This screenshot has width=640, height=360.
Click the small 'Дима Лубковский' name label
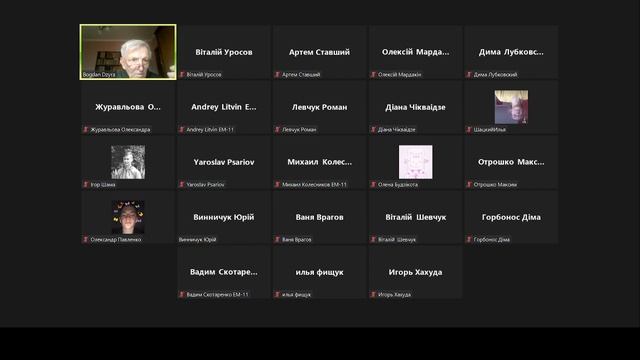click(x=496, y=75)
